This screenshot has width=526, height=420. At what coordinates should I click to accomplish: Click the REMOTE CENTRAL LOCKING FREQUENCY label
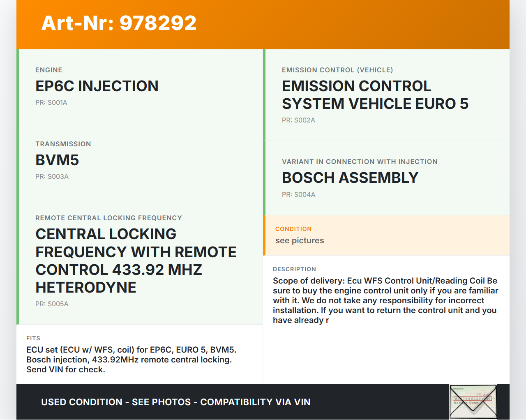108,218
